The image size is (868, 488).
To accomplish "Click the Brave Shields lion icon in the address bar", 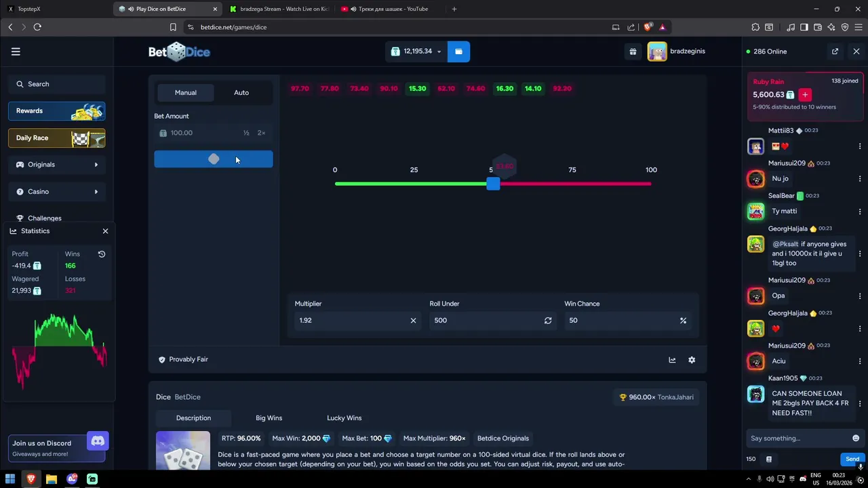I will pos(648,27).
